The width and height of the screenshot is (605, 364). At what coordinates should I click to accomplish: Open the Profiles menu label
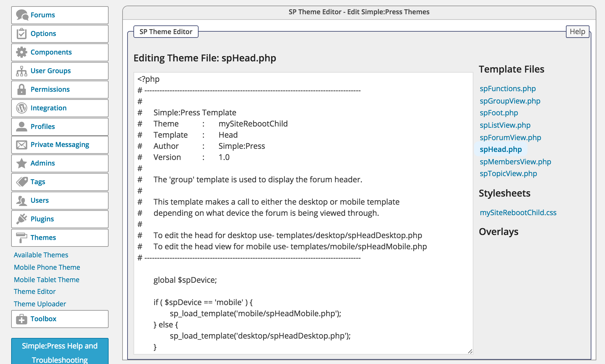tap(43, 127)
